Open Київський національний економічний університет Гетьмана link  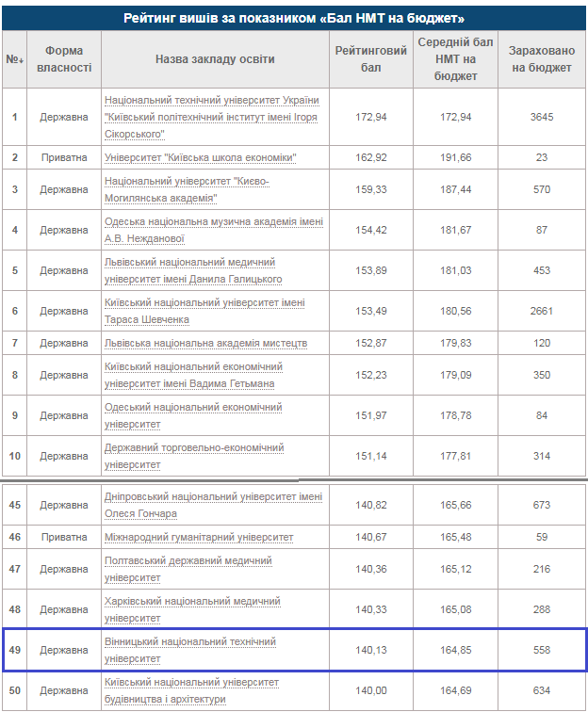[193, 375]
